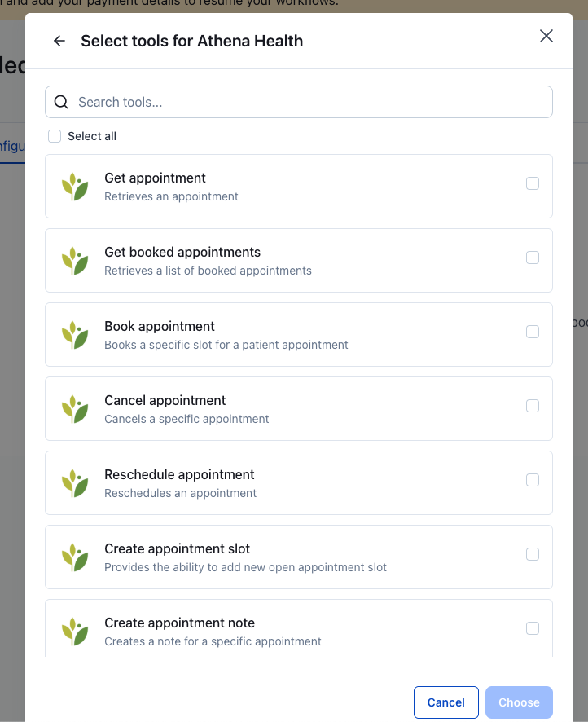Click the Athena icon for Create appointment slot
This screenshot has height=722, width=588.
pos(75,557)
